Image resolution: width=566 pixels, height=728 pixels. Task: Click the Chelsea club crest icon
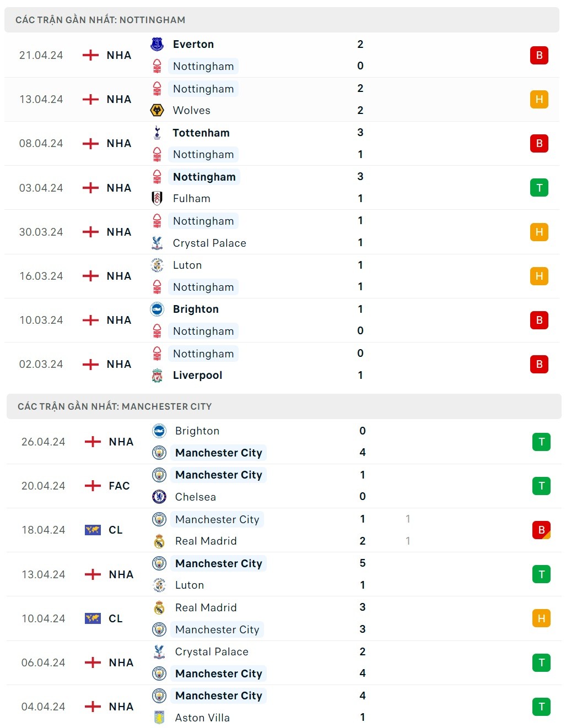coord(159,497)
